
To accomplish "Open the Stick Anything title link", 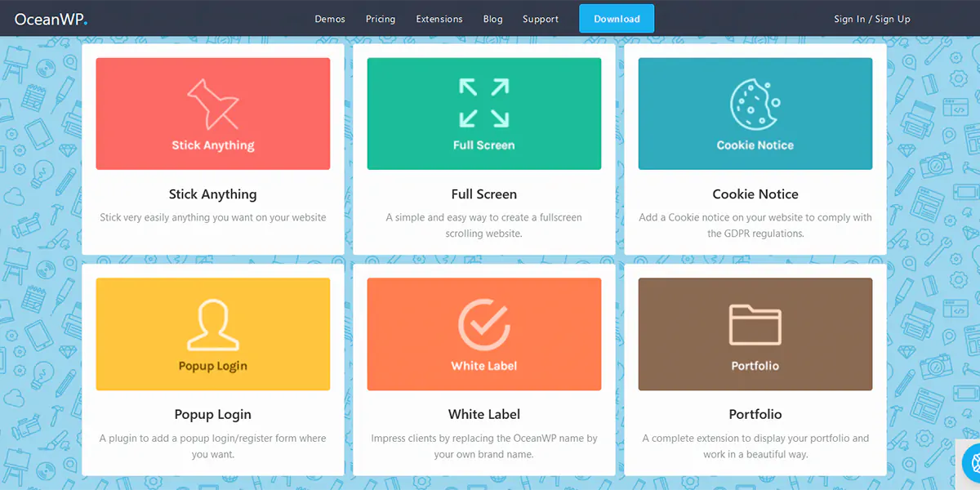I will (x=212, y=194).
